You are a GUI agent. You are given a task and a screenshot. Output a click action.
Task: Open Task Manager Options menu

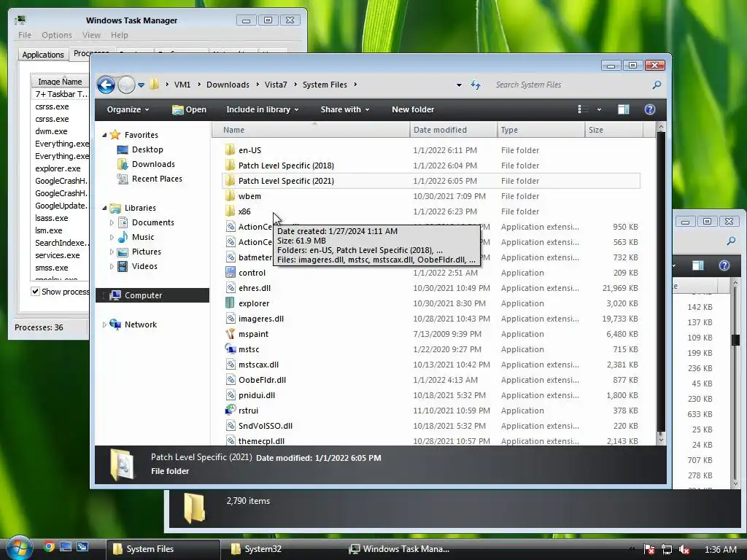pos(57,35)
